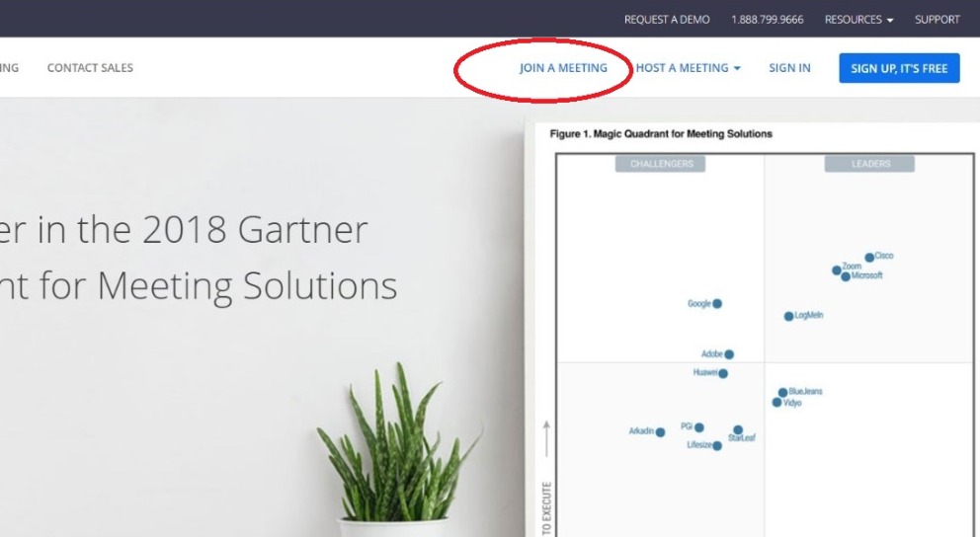Click the SIGN IN link
Viewport: 980px width, 537px height.
point(789,67)
